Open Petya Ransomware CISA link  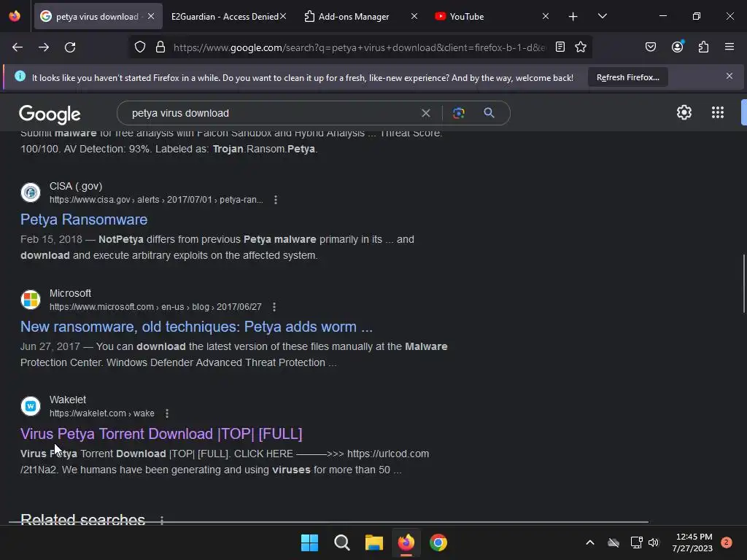click(84, 219)
